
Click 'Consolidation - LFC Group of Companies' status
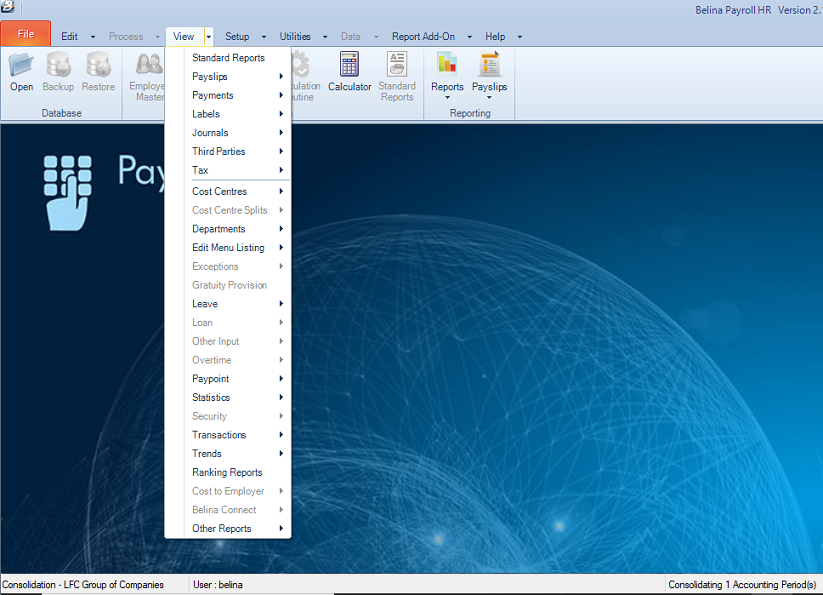pyautogui.click(x=83, y=585)
